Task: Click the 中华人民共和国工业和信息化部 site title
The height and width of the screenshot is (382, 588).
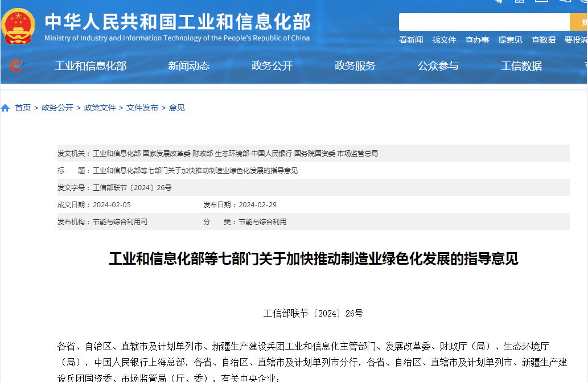Action: [x=178, y=22]
